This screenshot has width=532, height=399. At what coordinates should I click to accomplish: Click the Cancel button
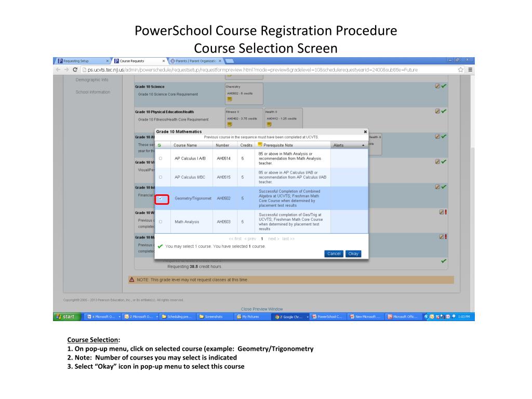tap(334, 254)
